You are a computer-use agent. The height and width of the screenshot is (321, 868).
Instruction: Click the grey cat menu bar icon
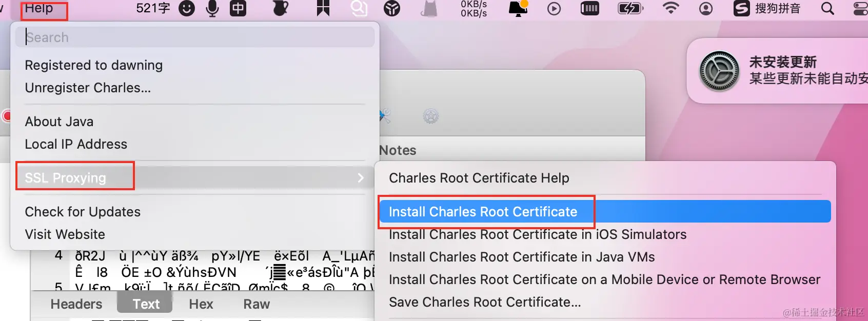(x=429, y=8)
